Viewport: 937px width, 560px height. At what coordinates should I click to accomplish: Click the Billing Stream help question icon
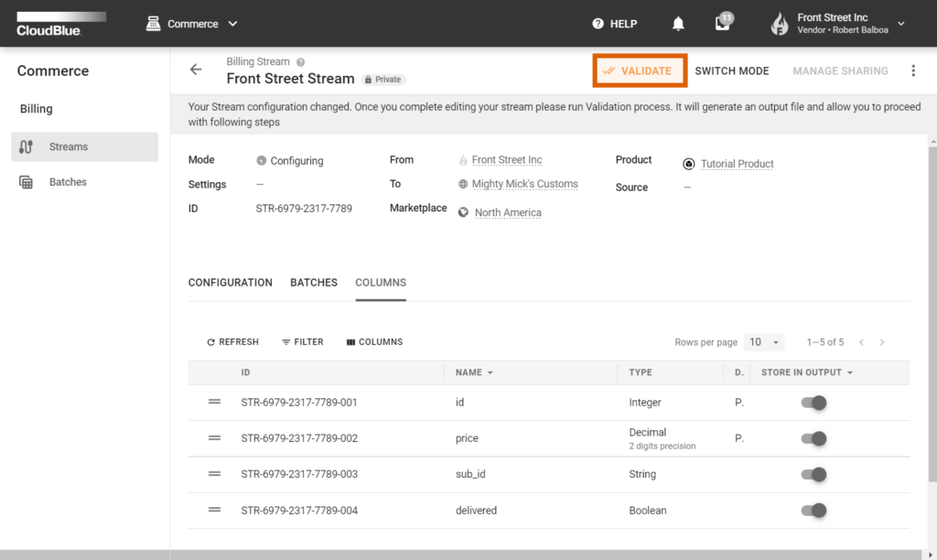pos(300,62)
